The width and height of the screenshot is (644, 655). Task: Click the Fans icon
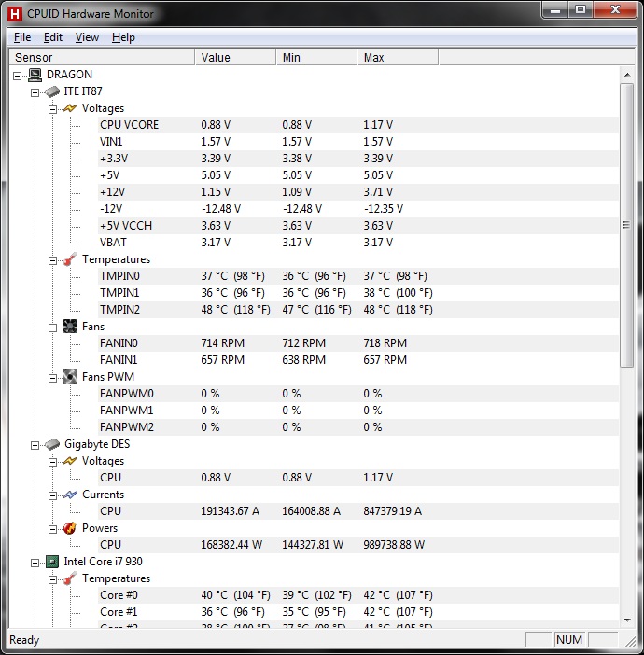pyautogui.click(x=70, y=327)
